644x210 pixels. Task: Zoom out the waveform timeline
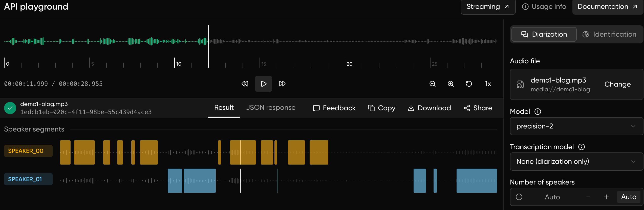433,84
